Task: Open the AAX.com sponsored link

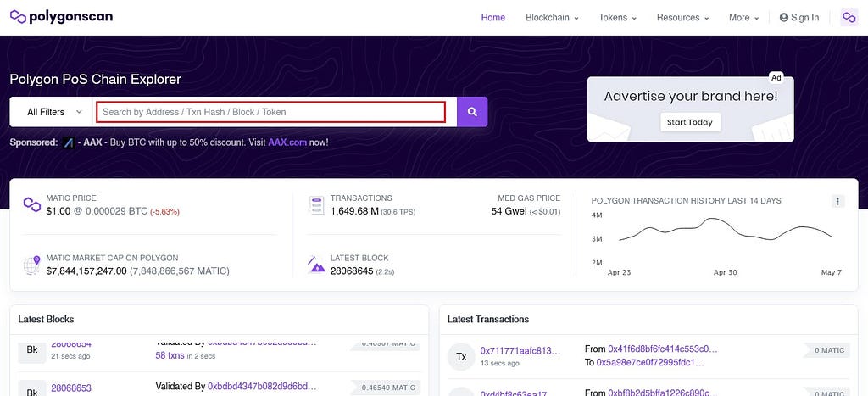Action: coord(287,142)
